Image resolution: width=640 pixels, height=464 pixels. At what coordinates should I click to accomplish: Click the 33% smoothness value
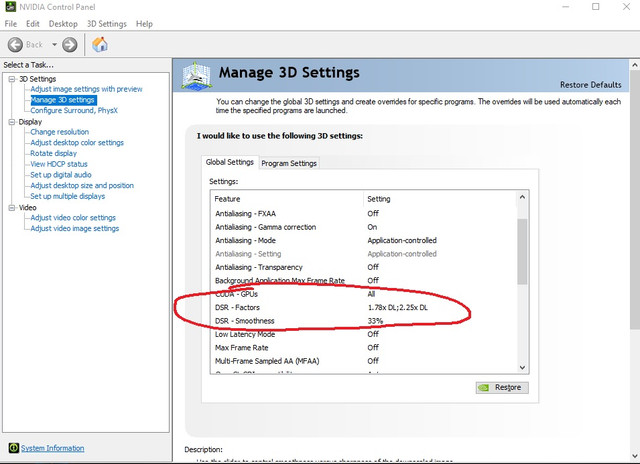pyautogui.click(x=375, y=321)
